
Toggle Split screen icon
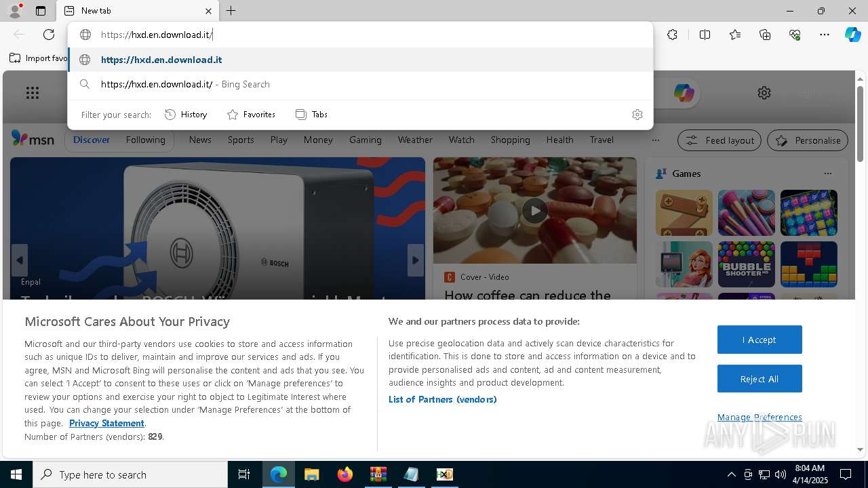click(705, 35)
